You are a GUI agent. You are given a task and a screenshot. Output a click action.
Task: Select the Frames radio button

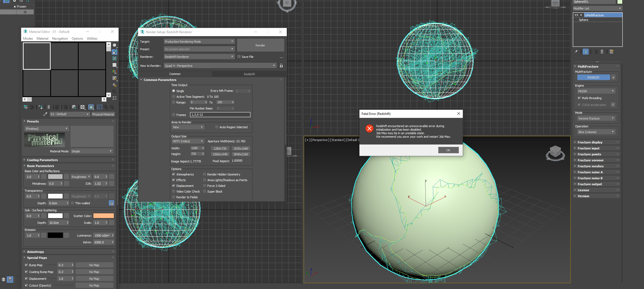click(174, 115)
